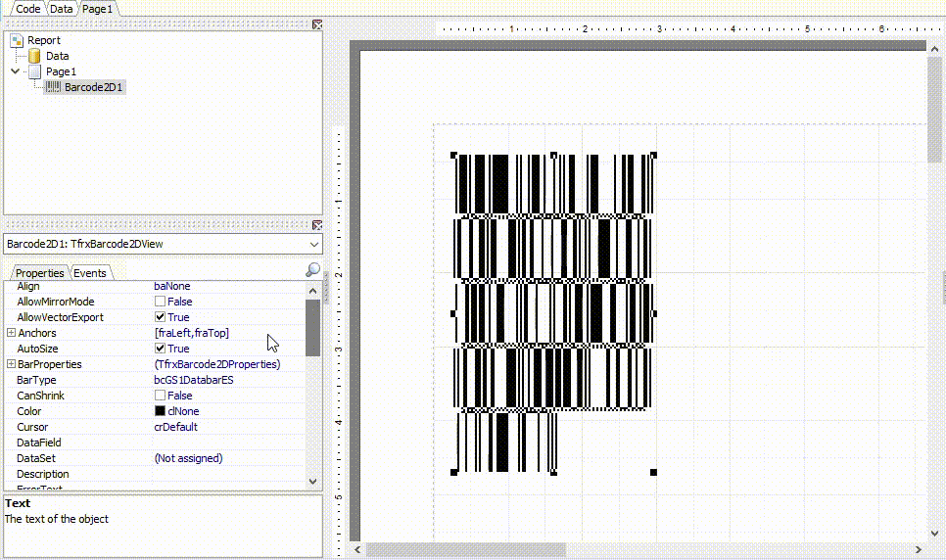This screenshot has width=946, height=560.
Task: Close the report tree panel
Action: point(317,24)
